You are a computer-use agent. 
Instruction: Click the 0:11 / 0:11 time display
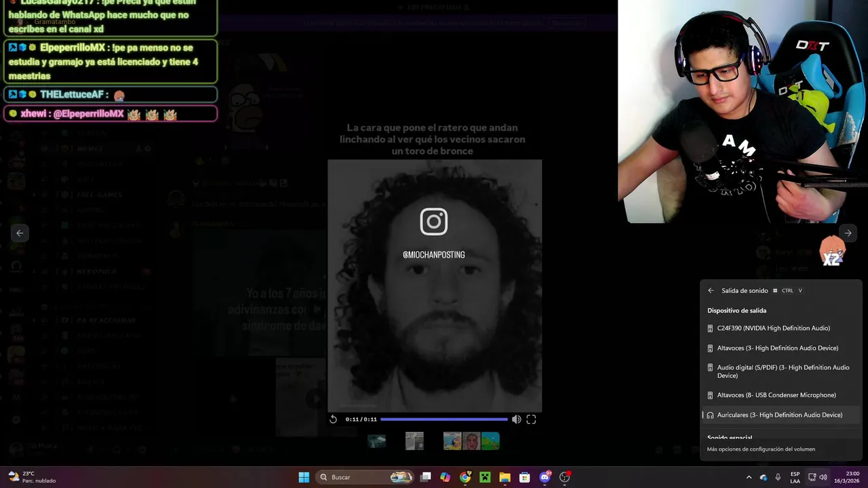point(361,419)
